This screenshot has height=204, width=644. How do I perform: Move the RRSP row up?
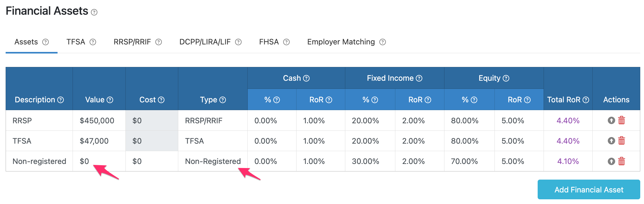point(611,120)
